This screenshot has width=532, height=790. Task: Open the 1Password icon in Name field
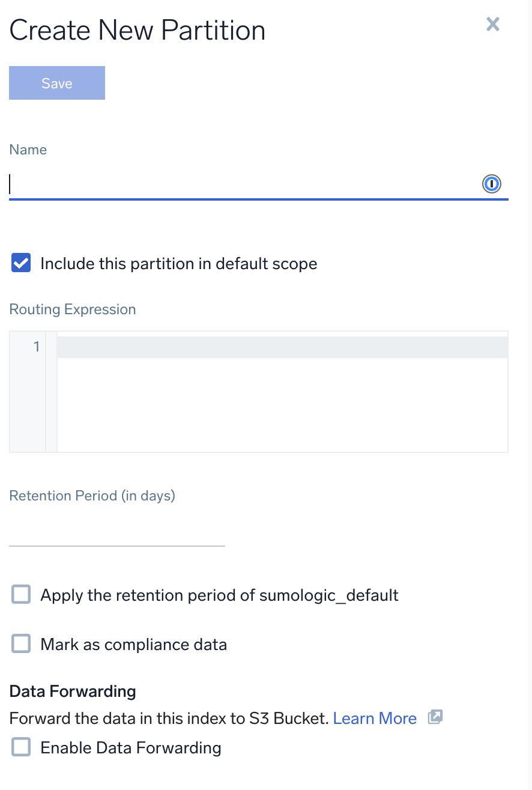492,184
